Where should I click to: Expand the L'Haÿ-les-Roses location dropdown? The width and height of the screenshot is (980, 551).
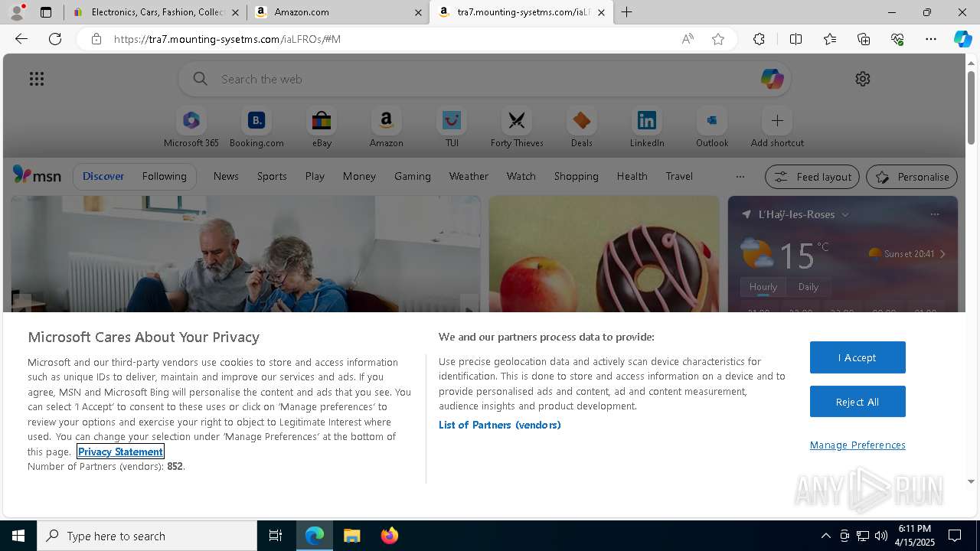tap(845, 215)
